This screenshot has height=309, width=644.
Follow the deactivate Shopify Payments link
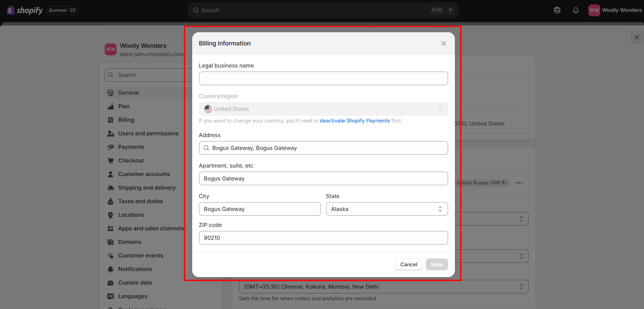coord(355,121)
